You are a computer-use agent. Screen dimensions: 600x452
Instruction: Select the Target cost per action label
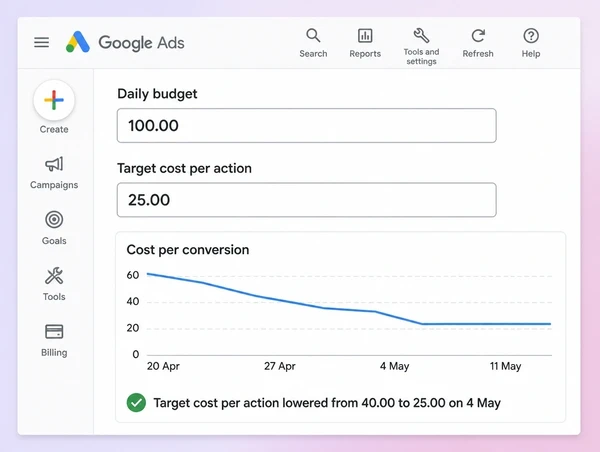(184, 168)
